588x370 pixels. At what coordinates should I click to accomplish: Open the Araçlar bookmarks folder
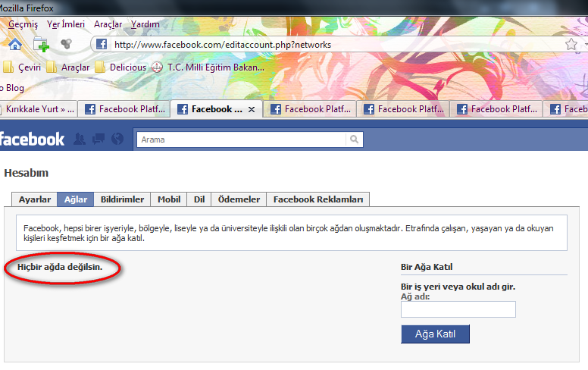[68, 67]
